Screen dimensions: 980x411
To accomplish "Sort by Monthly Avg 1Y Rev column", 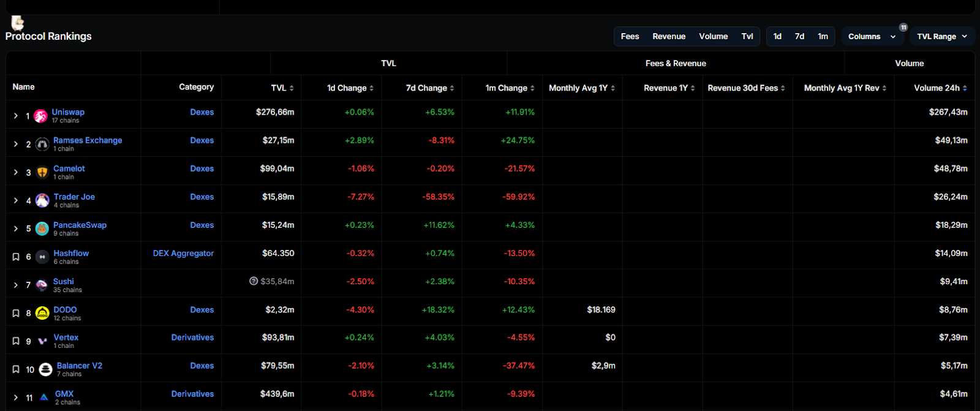I will tap(884, 88).
